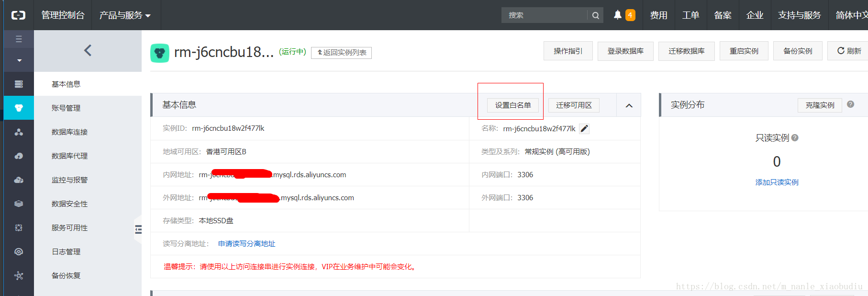
Task: Click the 迁移数据库 button
Action: [x=687, y=51]
